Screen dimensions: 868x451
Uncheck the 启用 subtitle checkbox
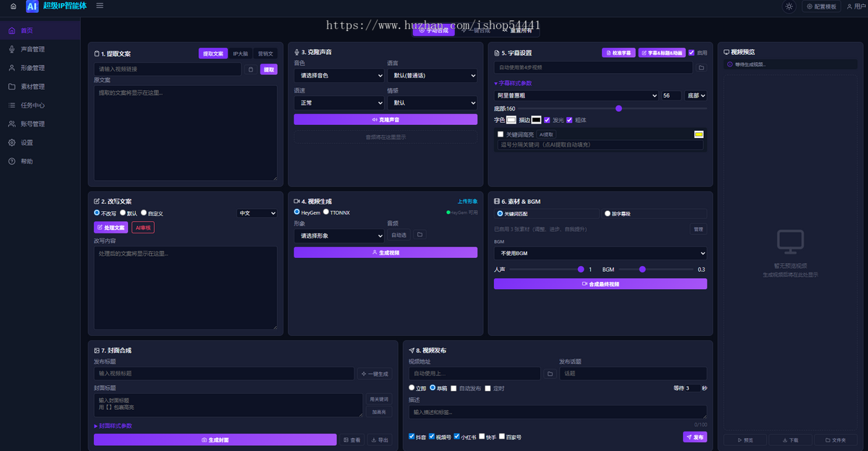pyautogui.click(x=692, y=53)
